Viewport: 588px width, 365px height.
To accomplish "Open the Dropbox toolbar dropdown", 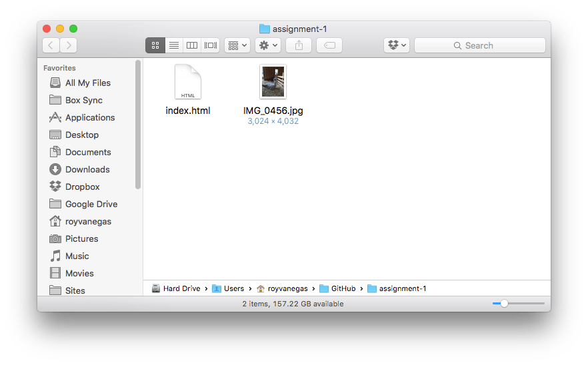I will coord(397,45).
